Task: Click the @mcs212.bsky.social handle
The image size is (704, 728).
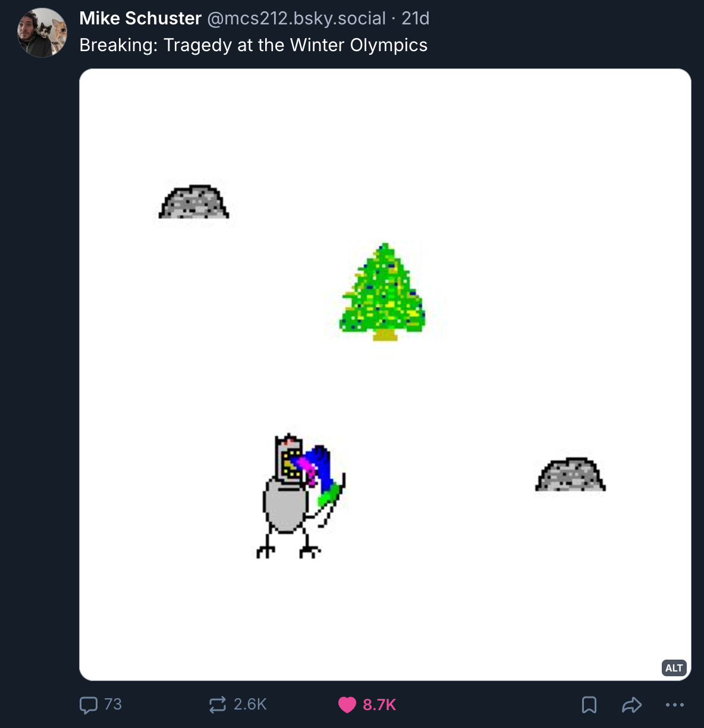Action: tap(296, 18)
